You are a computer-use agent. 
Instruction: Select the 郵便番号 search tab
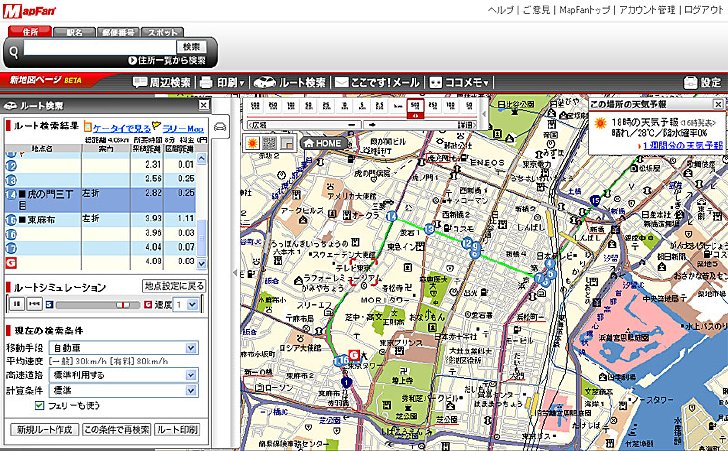[x=118, y=32]
